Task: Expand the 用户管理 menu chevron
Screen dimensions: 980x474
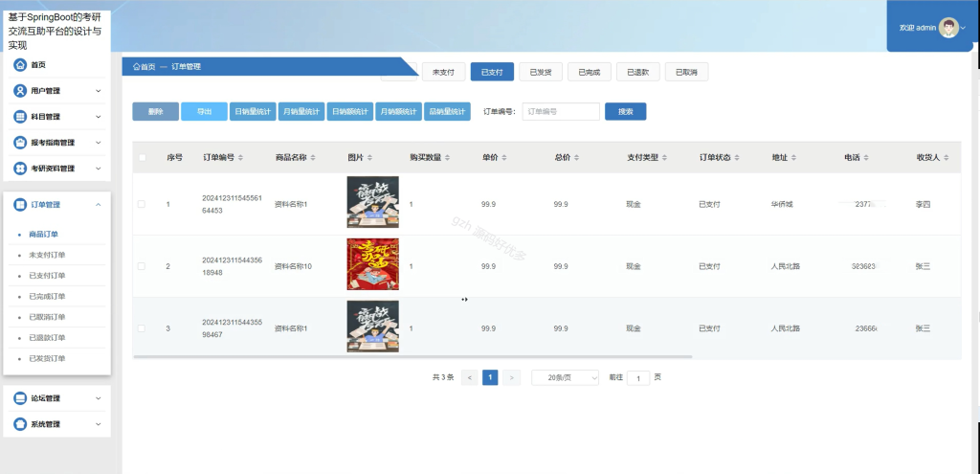Action: (x=99, y=91)
